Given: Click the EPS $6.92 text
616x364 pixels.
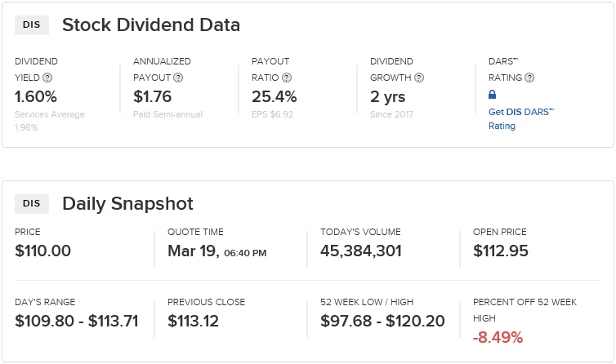Looking at the screenshot, I should [x=272, y=114].
